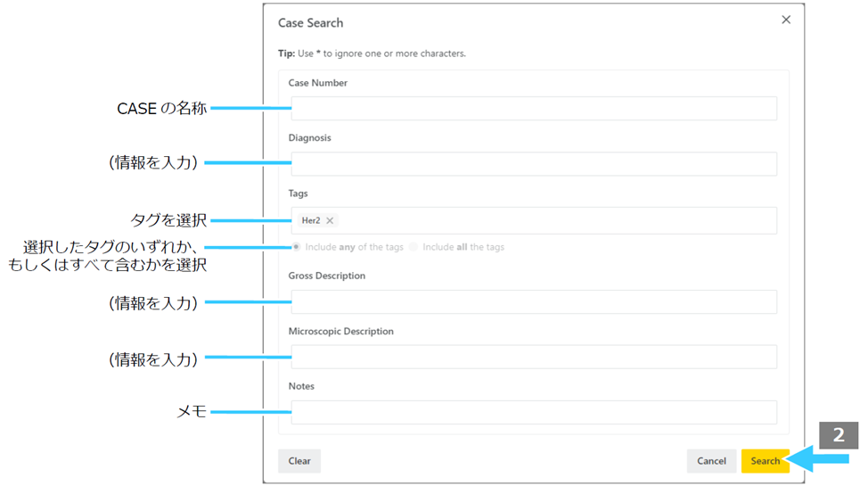
Task: Click the Clear button
Action: (x=299, y=461)
